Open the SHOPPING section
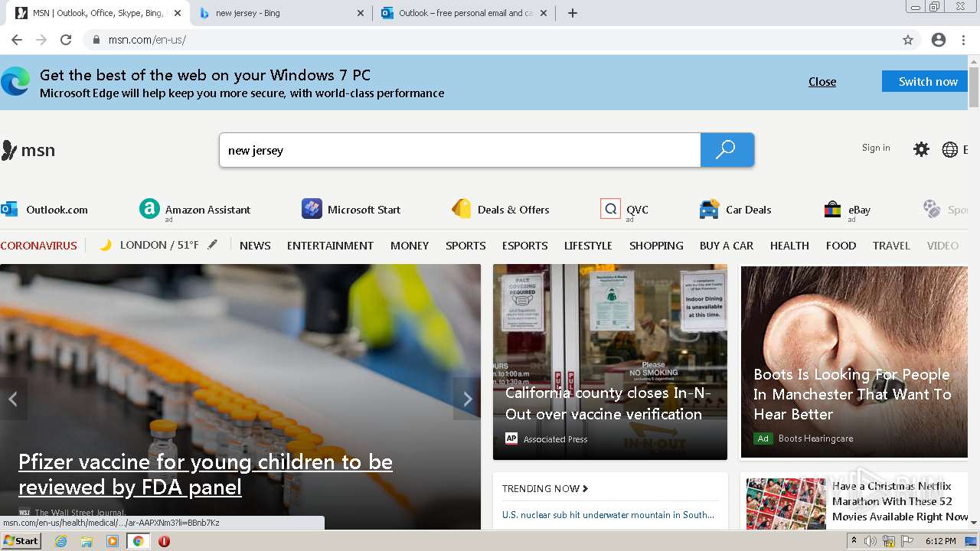 point(656,246)
